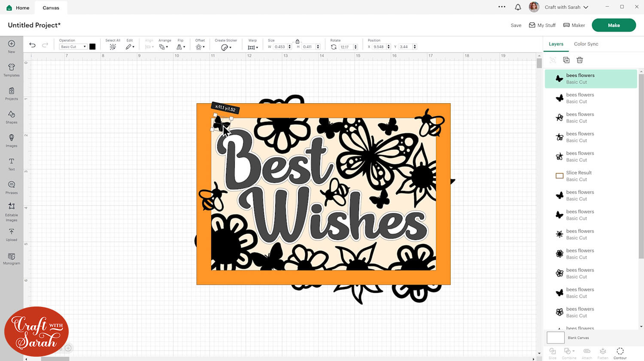644x361 pixels.
Task: Open My Stuff
Action: coord(542,25)
